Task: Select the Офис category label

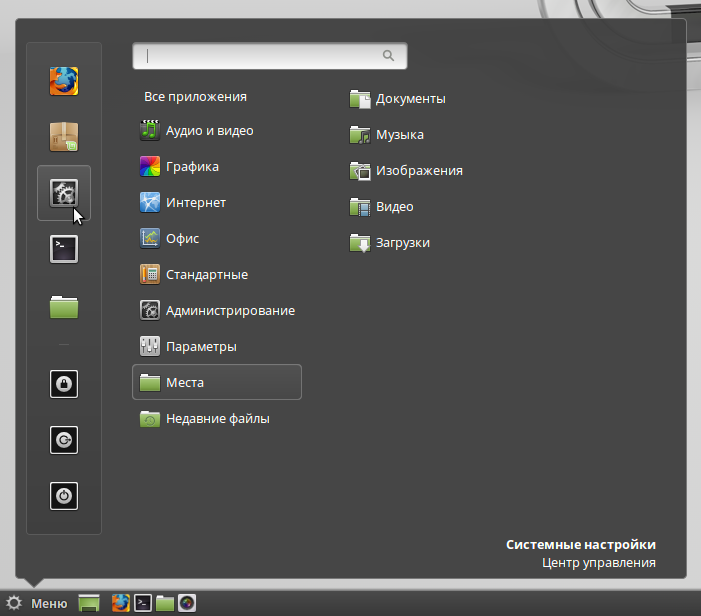Action: point(182,239)
